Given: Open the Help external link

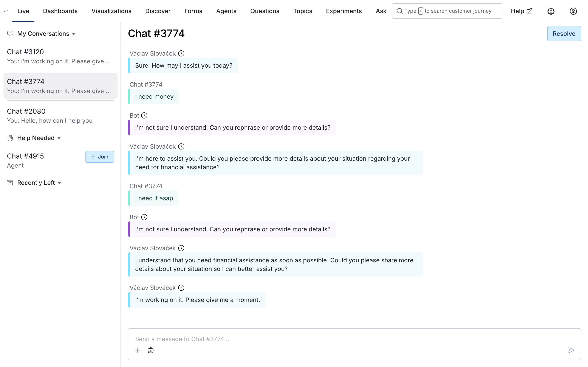Looking at the screenshot, I should click(x=521, y=11).
